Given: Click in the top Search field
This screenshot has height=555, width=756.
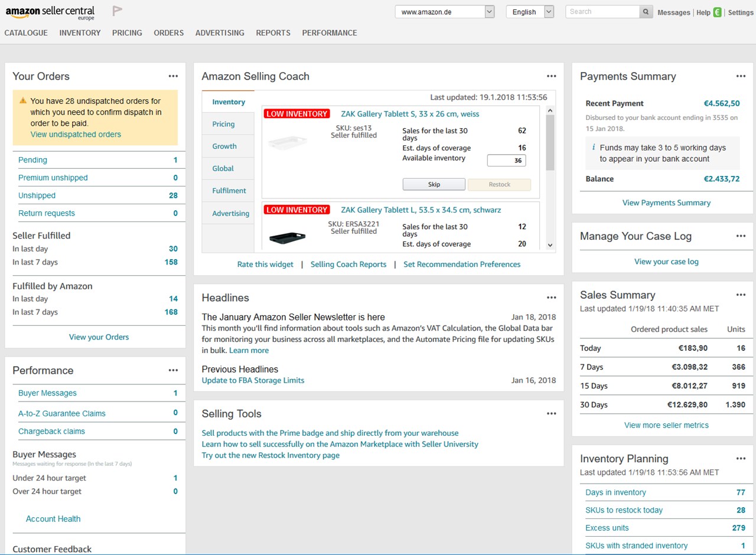Looking at the screenshot, I should [602, 12].
